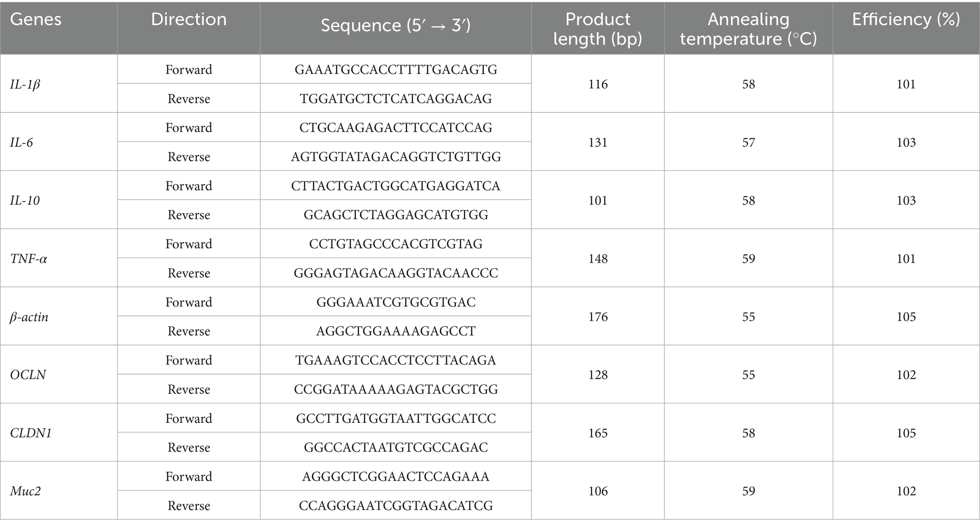Click product length value 176
980x528 pixels.
click(x=598, y=317)
